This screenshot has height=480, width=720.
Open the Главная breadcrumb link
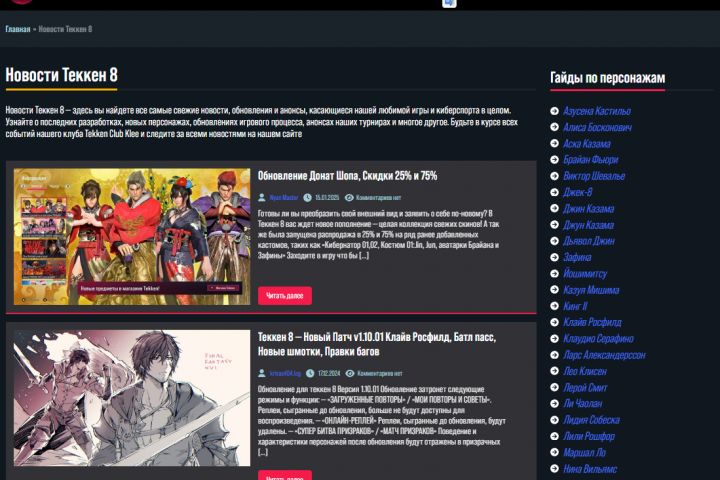17,29
